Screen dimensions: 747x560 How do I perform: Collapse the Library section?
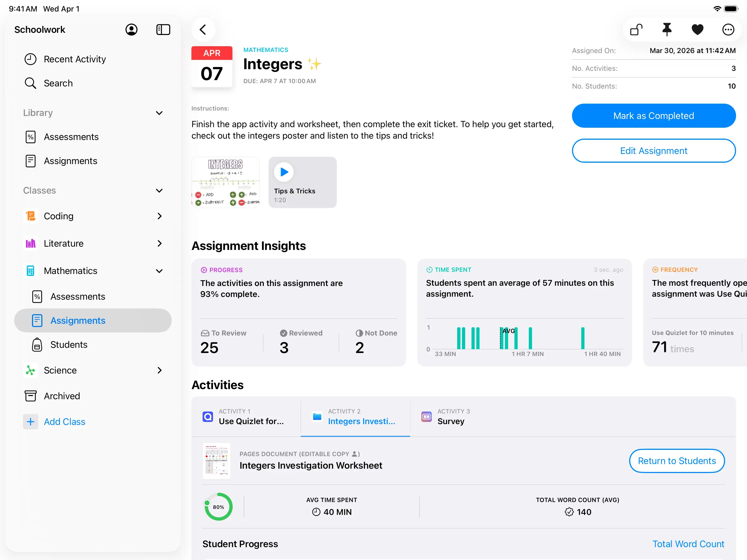click(159, 113)
